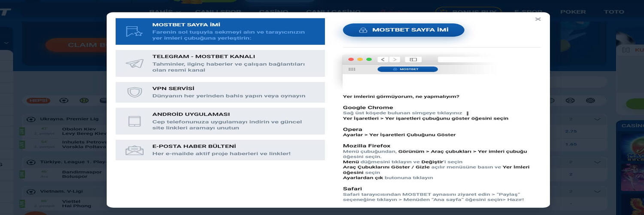Click the Hai Phong team name

pyautogui.click(x=76, y=206)
